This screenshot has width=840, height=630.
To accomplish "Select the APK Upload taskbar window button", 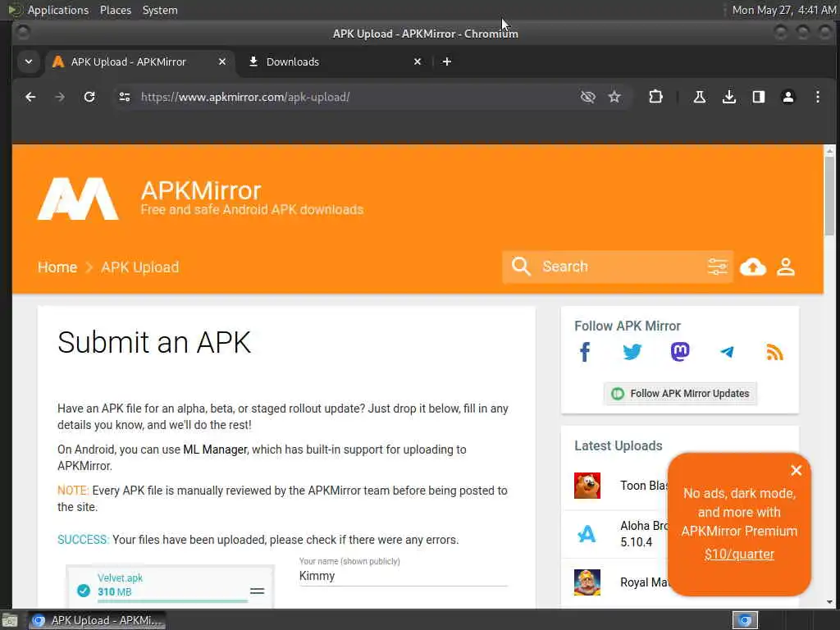I will pyautogui.click(x=97, y=620).
